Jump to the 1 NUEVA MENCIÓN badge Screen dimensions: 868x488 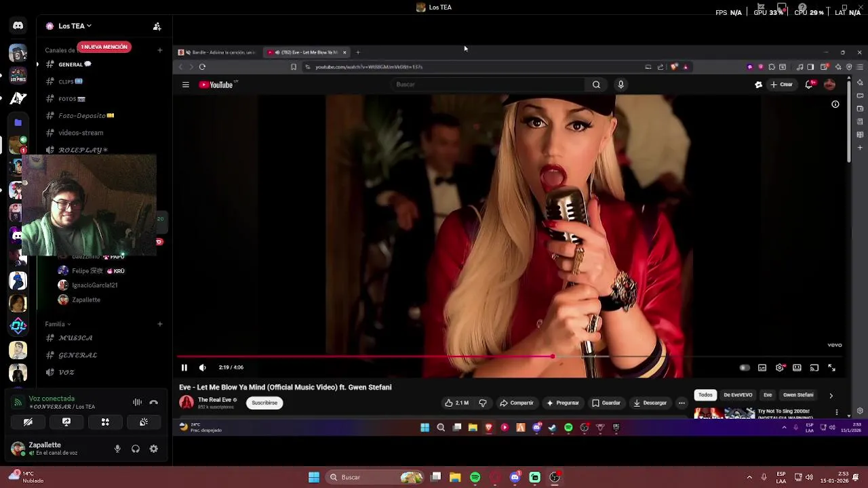tap(104, 47)
